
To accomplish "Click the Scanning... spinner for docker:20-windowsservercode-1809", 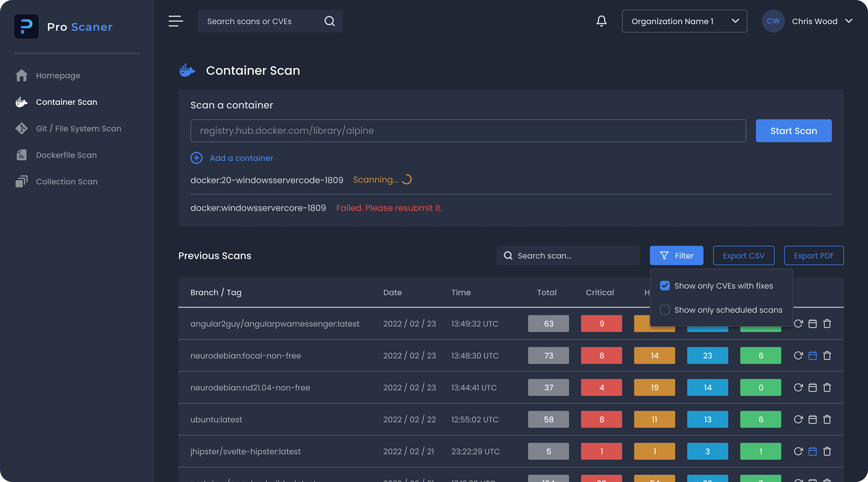I will (x=407, y=179).
